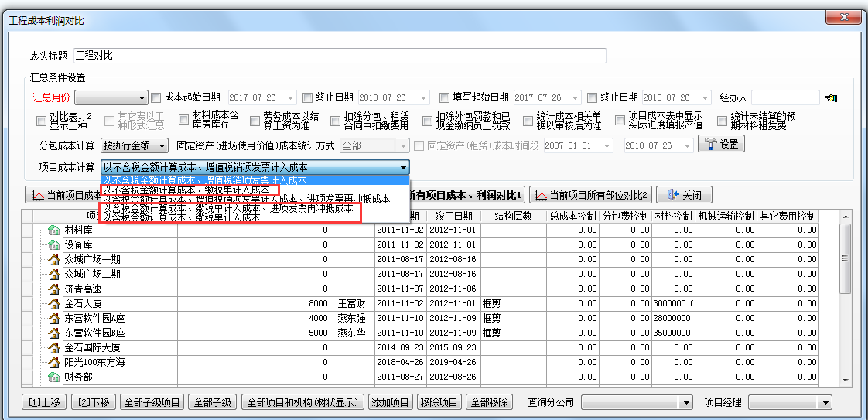The height and width of the screenshot is (420, 868).
Task: Click into the 表头标题 text field
Action: tap(340, 56)
